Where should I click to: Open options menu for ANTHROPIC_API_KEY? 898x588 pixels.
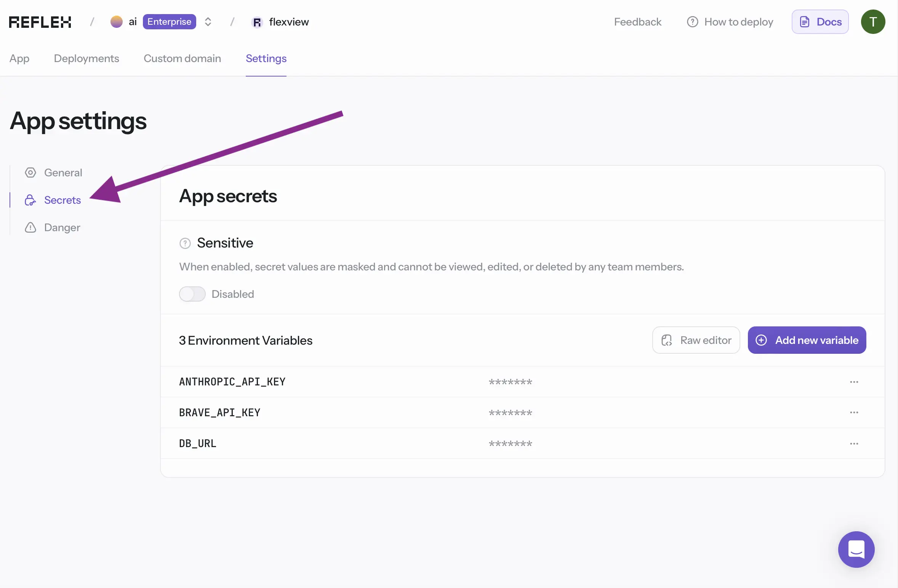pyautogui.click(x=854, y=382)
